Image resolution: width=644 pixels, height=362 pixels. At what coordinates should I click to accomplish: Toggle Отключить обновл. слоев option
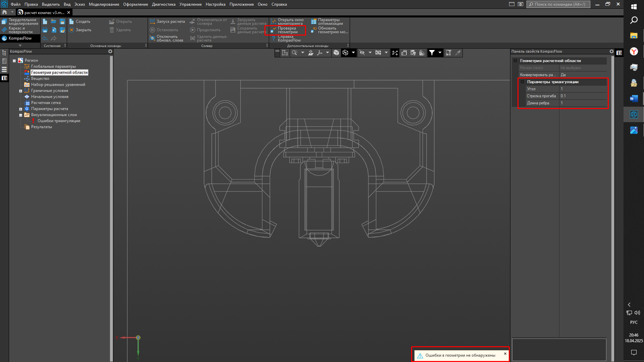[x=167, y=39]
